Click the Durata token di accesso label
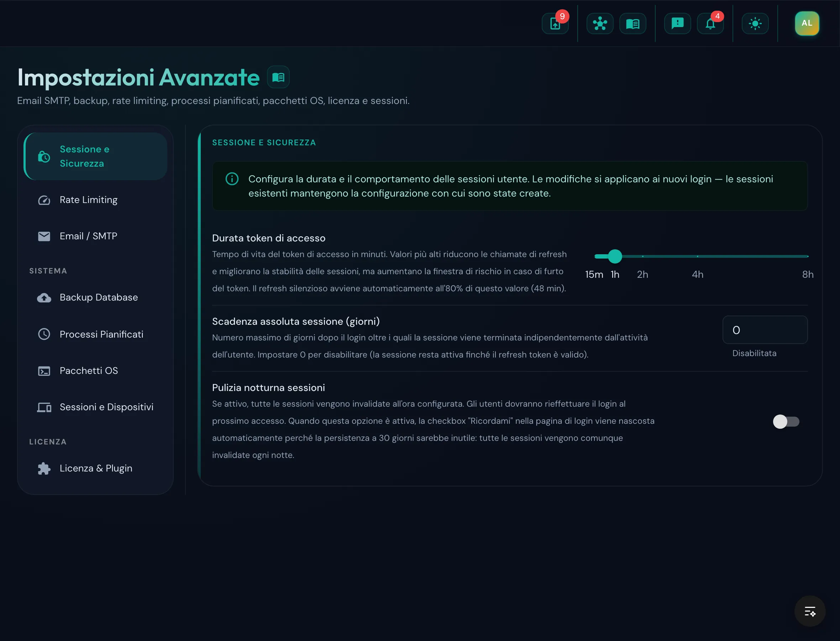Viewport: 840px width, 641px height. click(269, 238)
